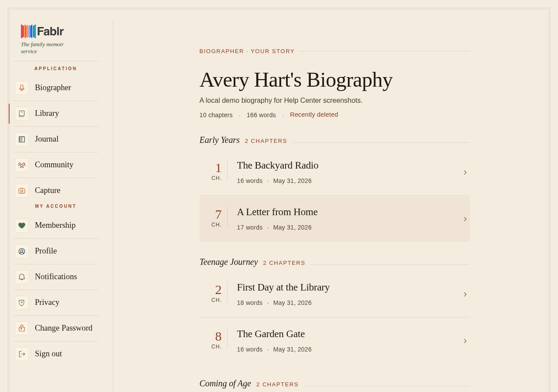The width and height of the screenshot is (558, 392).
Task: Open Membership via the heart icon
Action: [22, 226]
